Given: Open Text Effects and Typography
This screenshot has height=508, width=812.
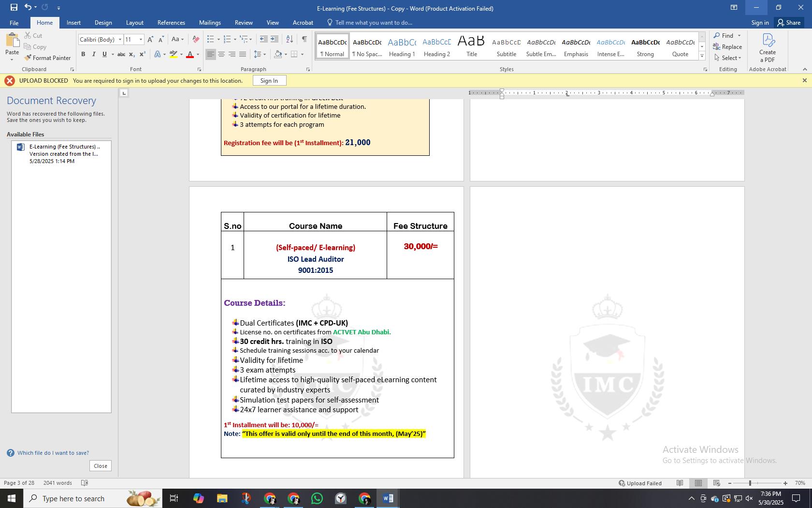Looking at the screenshot, I should [x=158, y=54].
